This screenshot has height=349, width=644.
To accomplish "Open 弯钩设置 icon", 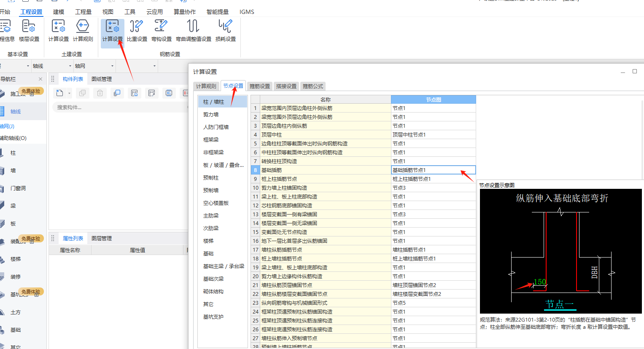I will (x=161, y=31).
